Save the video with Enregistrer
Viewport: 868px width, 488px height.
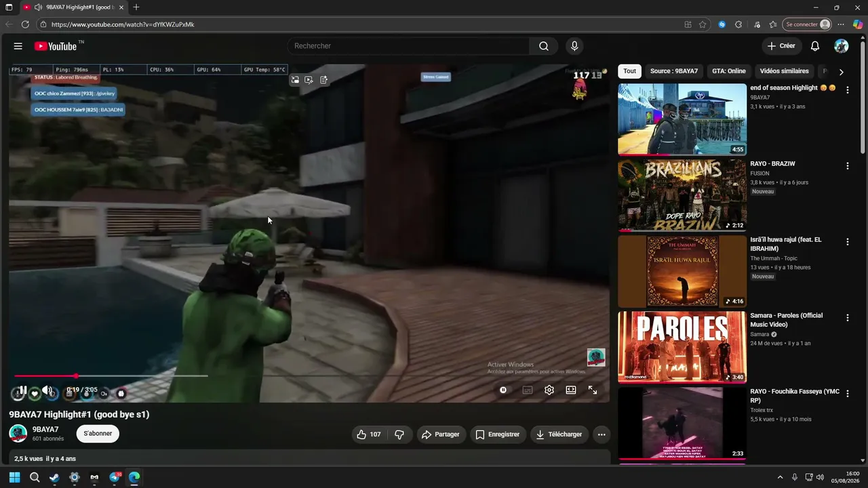[498, 434]
